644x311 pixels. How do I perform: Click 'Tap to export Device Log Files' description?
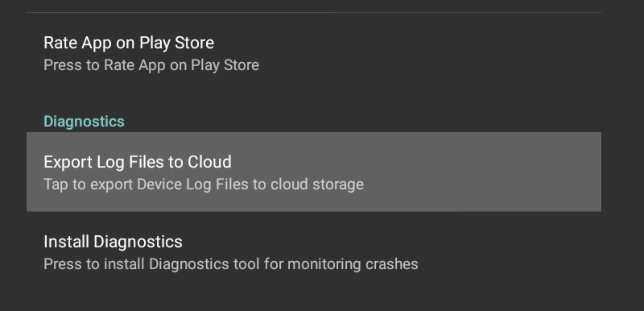[x=204, y=184]
